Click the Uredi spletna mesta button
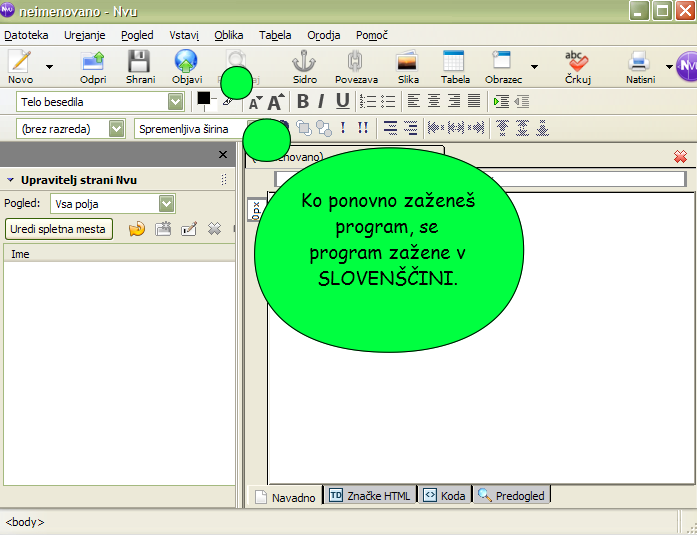The width and height of the screenshot is (697, 535). tap(60, 229)
